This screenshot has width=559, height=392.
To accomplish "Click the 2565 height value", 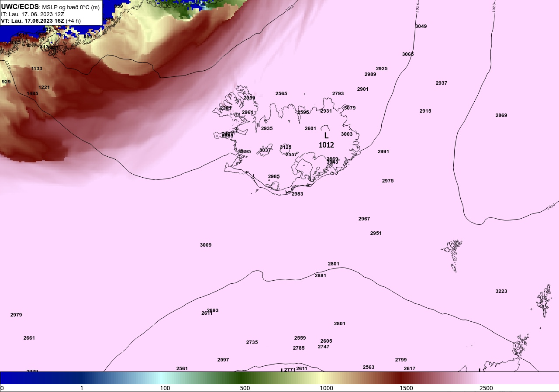I will (281, 93).
